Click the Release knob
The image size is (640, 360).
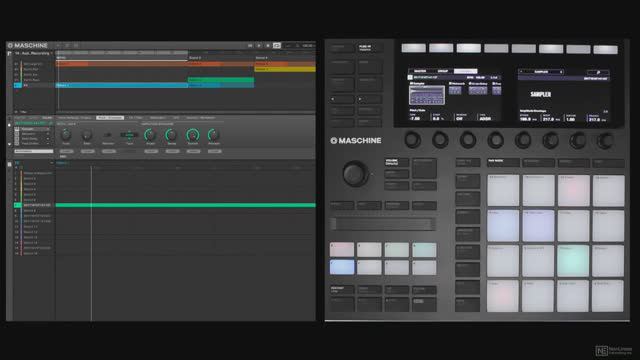click(x=214, y=135)
